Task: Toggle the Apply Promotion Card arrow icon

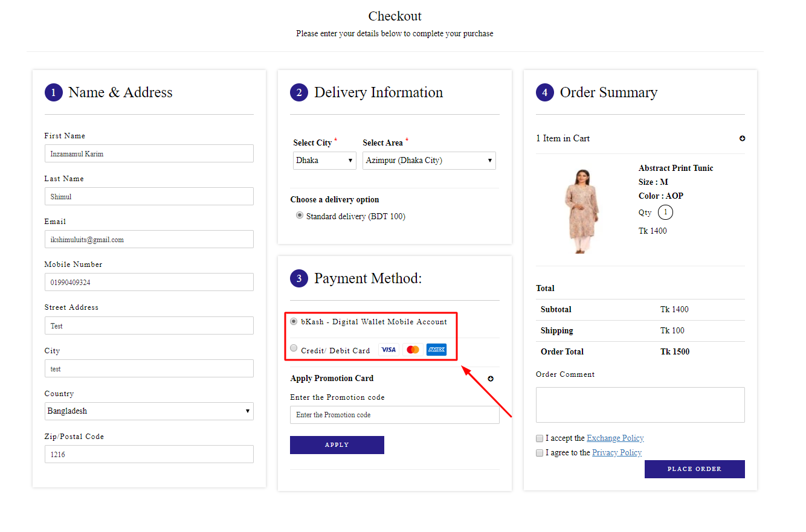Action: click(x=491, y=379)
